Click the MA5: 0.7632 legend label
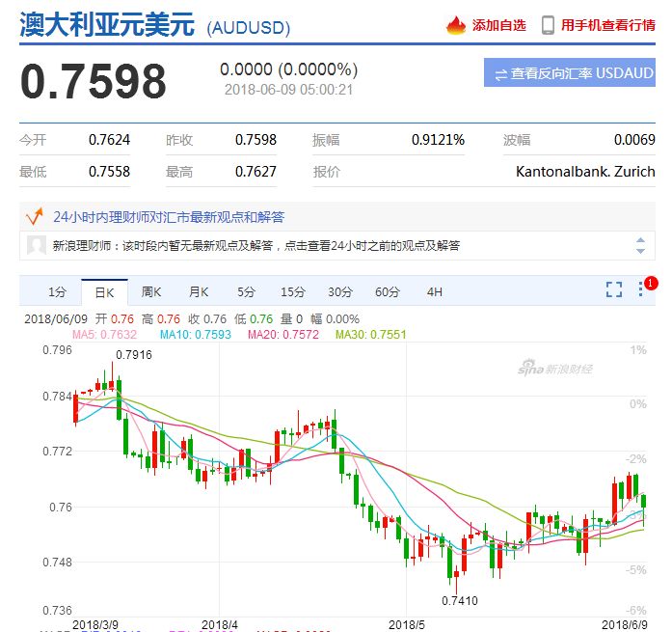Screen dimensions: 672x632 point(104,335)
